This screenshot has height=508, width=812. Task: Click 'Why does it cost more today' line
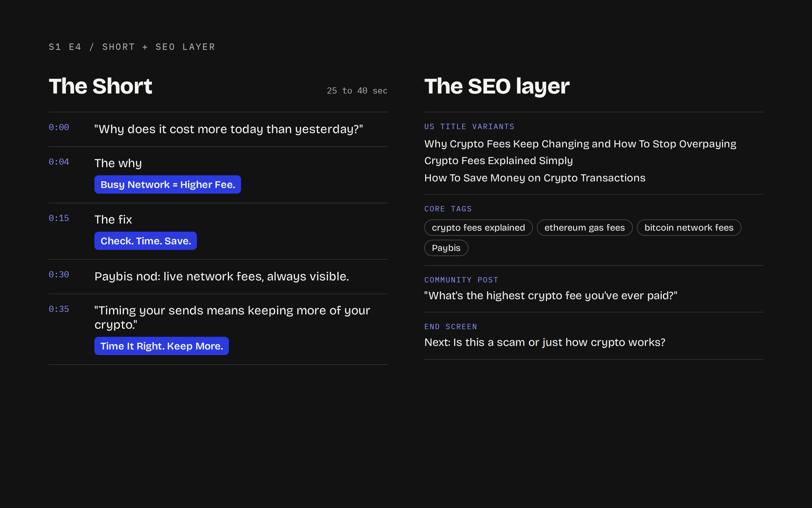(x=229, y=129)
